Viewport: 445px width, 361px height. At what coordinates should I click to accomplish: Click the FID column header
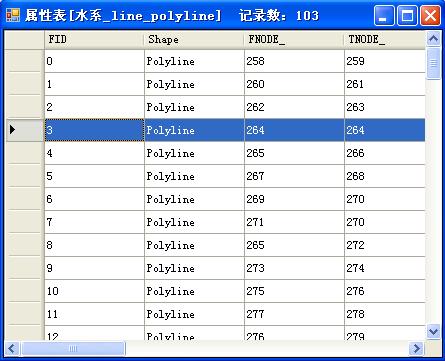coord(94,40)
